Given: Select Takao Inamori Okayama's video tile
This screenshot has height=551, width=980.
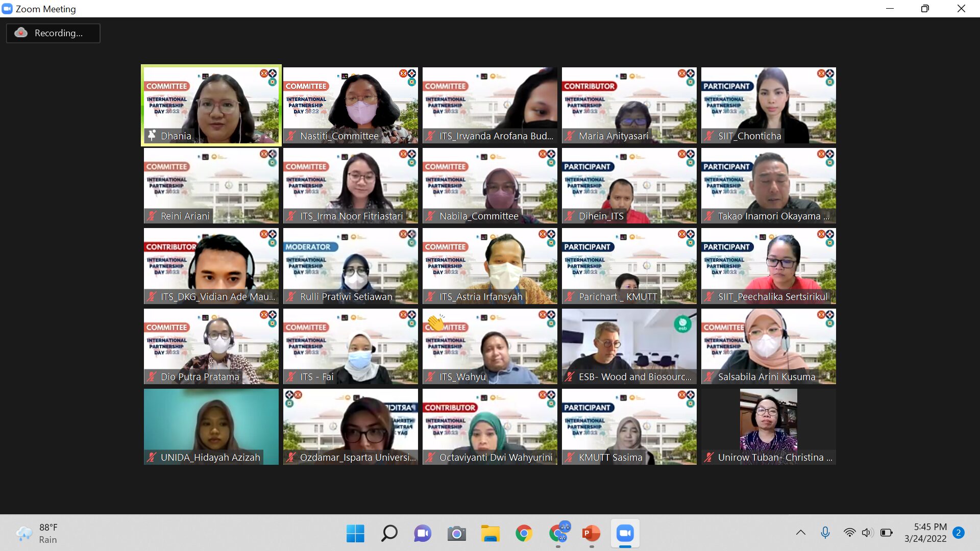Looking at the screenshot, I should tap(768, 186).
